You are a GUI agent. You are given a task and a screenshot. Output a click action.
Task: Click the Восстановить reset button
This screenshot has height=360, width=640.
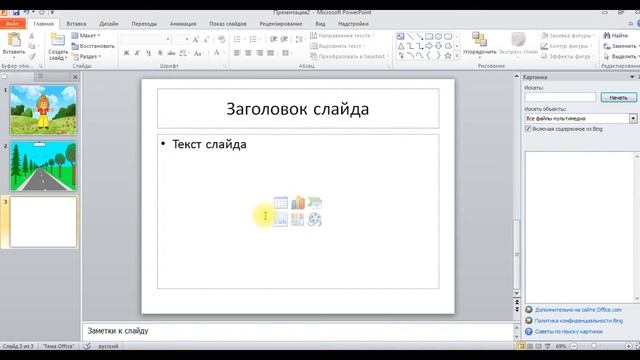(x=93, y=46)
